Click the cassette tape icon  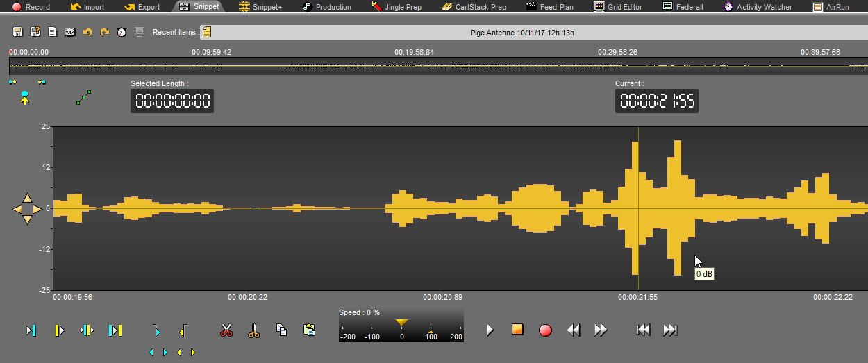click(70, 33)
